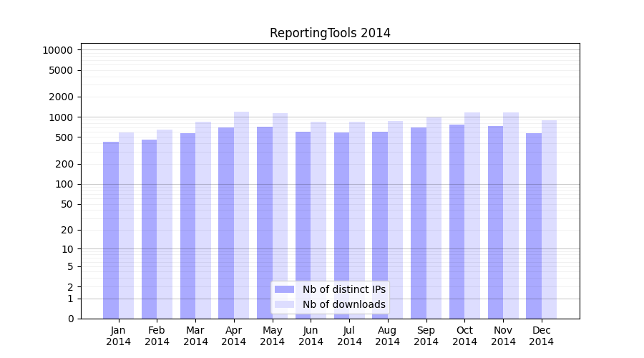Image resolution: width=644 pixels, height=358 pixels.
Task: Select the 'Nb of downloads' legend label
Action: pyautogui.click(x=343, y=304)
